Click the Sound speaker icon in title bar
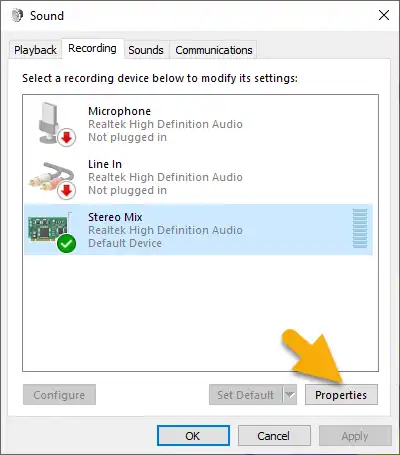Viewport: 400px width, 455px height. click(x=17, y=15)
